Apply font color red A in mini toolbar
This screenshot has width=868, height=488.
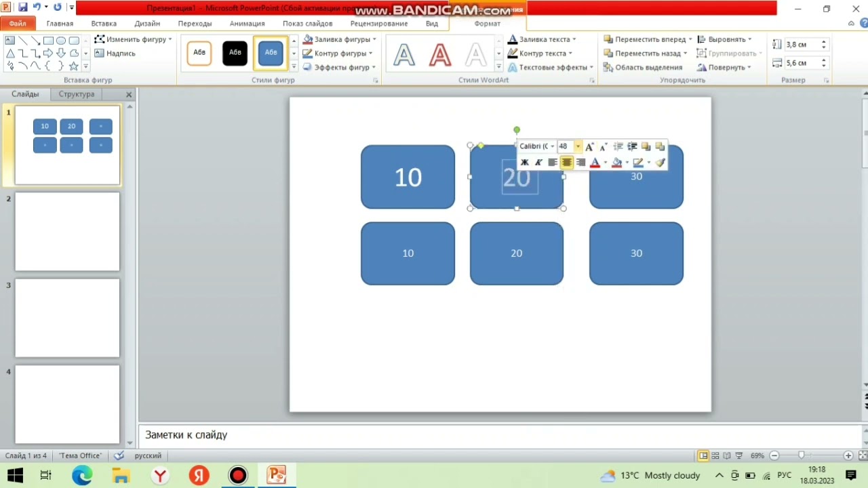click(x=595, y=163)
